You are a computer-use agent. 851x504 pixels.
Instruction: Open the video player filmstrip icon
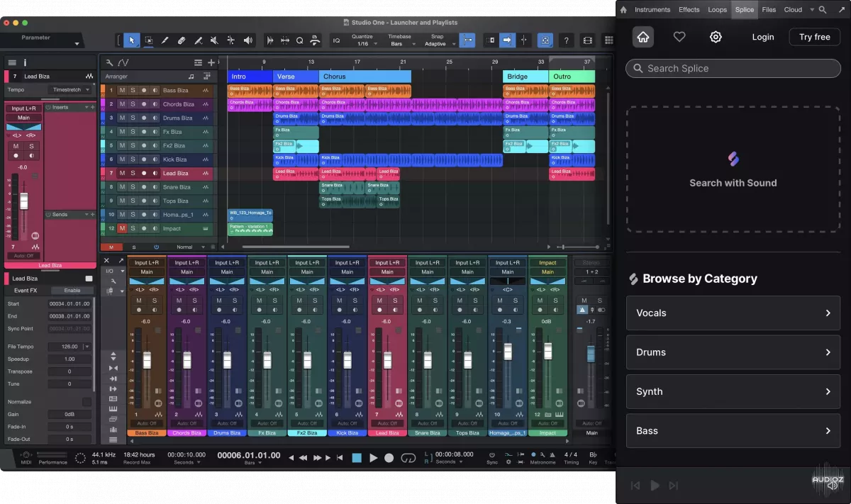pyautogui.click(x=587, y=40)
